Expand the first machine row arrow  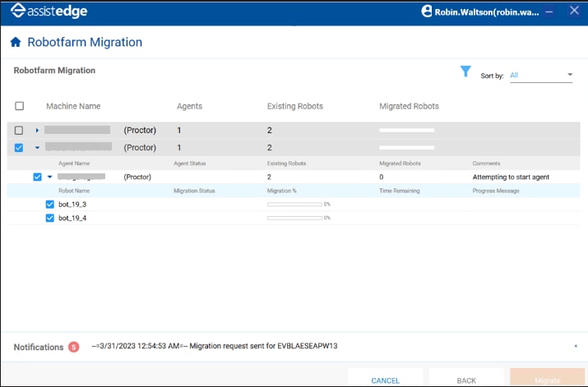(37, 131)
